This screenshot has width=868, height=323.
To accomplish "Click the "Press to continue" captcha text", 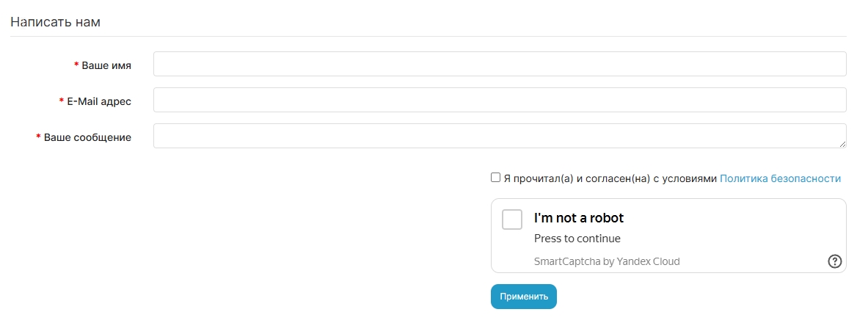I will pyautogui.click(x=577, y=239).
